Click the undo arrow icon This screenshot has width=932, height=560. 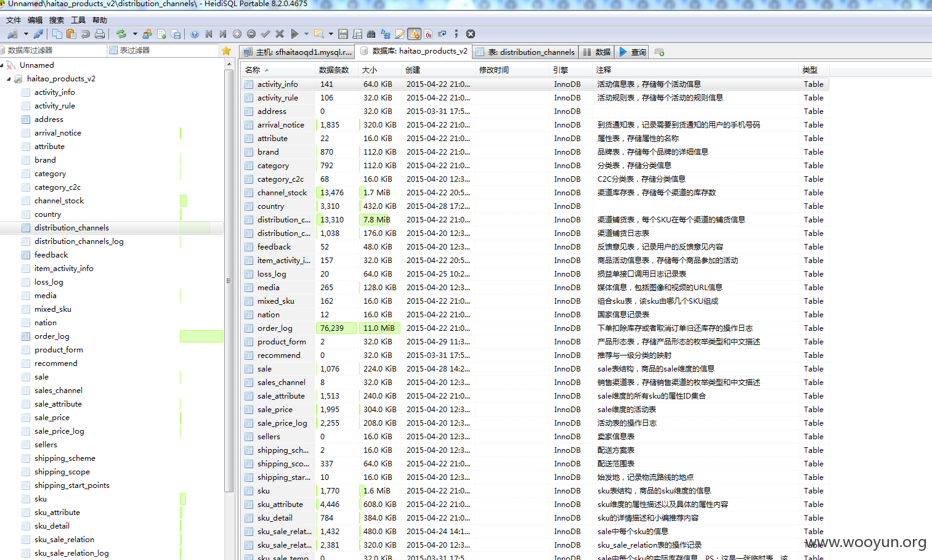[x=86, y=34]
